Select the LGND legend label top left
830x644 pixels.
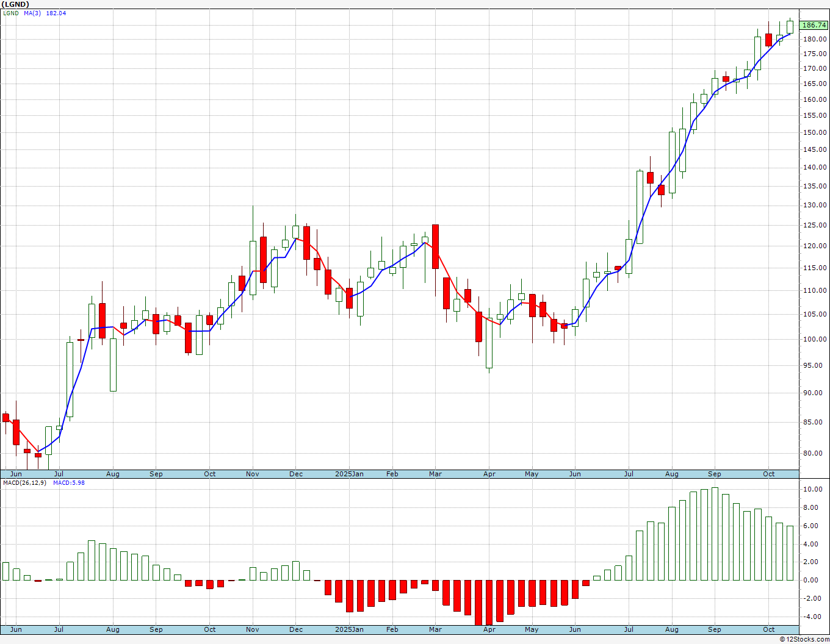coord(10,13)
